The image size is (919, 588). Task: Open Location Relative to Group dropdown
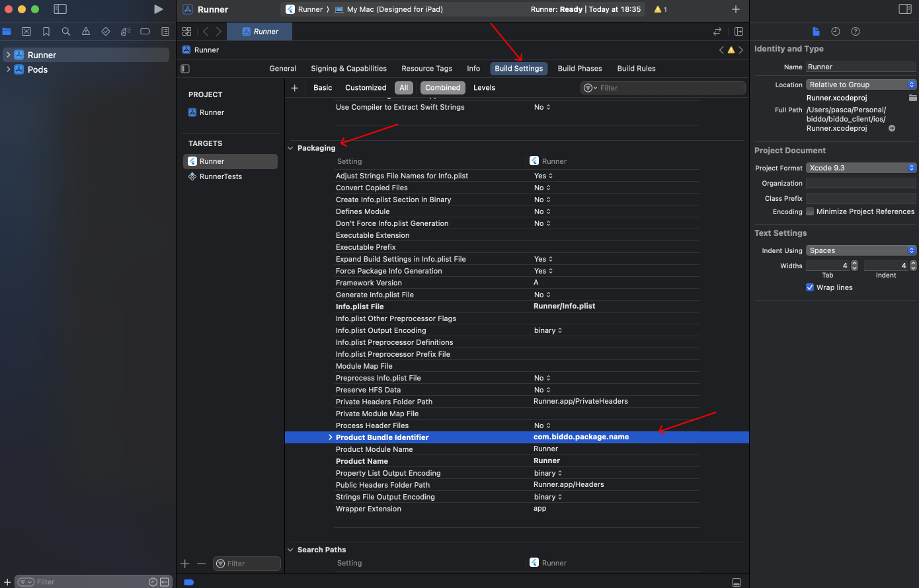861,85
